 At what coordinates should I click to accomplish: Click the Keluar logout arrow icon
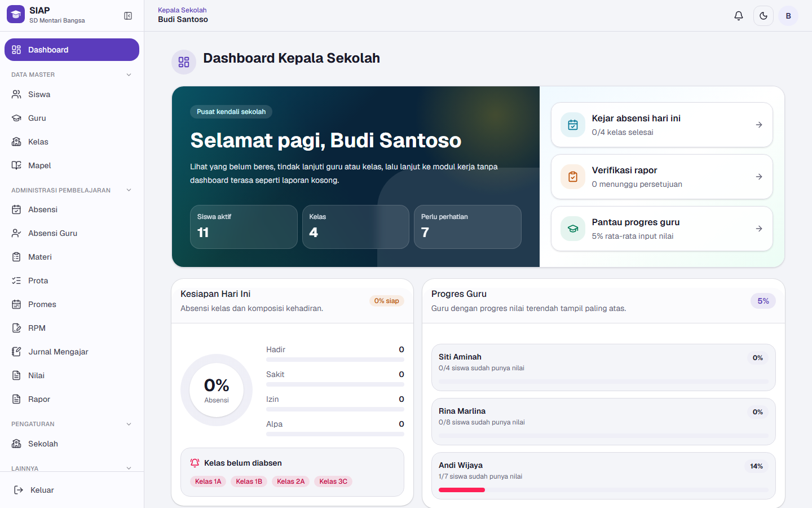(19, 490)
